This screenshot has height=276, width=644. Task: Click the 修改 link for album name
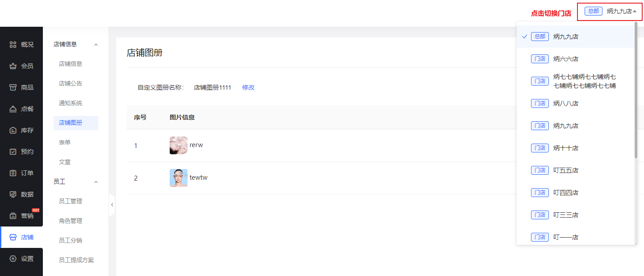(x=248, y=87)
